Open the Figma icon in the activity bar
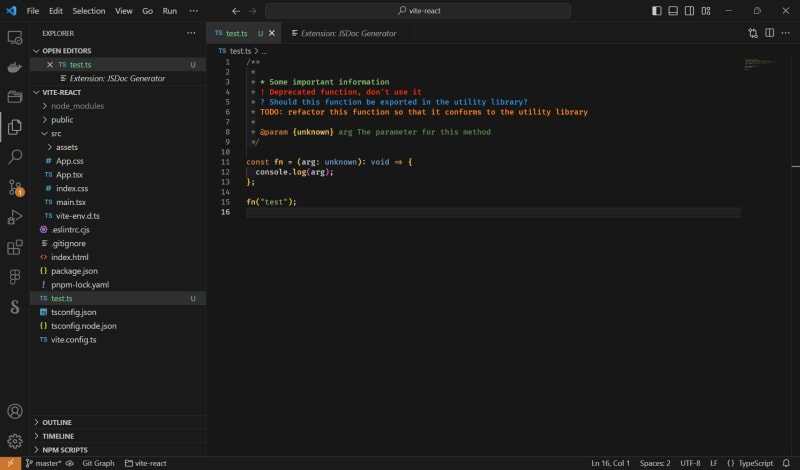 pos(15,277)
